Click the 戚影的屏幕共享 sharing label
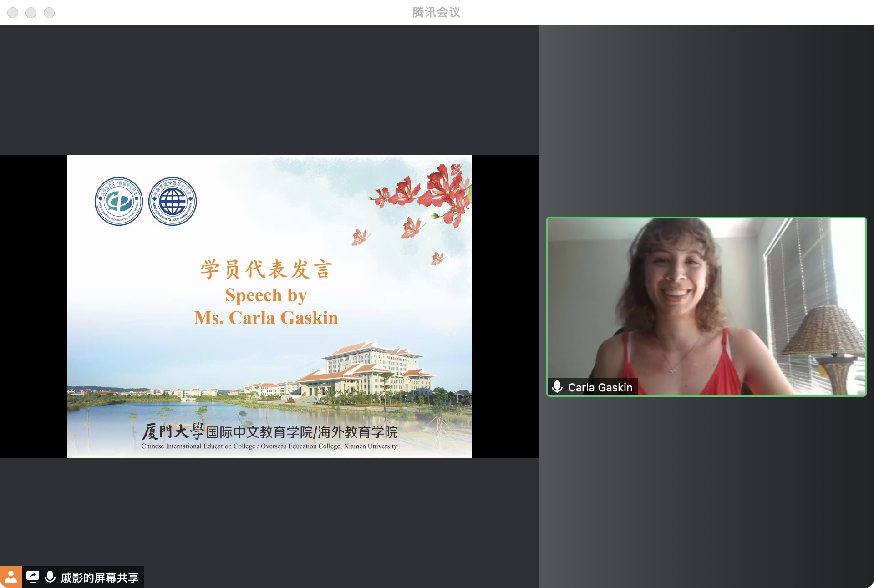874x588 pixels. click(100, 578)
